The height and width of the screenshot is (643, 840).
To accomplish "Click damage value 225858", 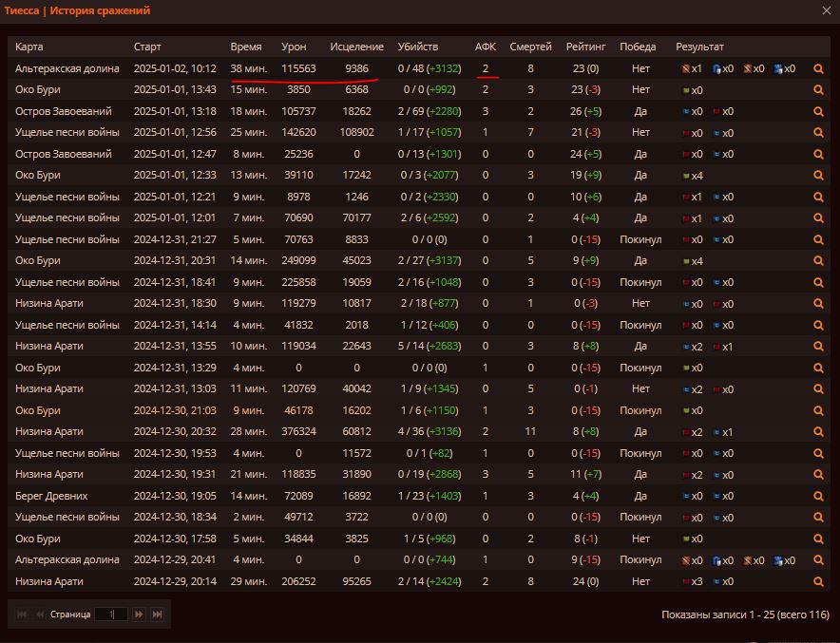I will pyautogui.click(x=298, y=282).
